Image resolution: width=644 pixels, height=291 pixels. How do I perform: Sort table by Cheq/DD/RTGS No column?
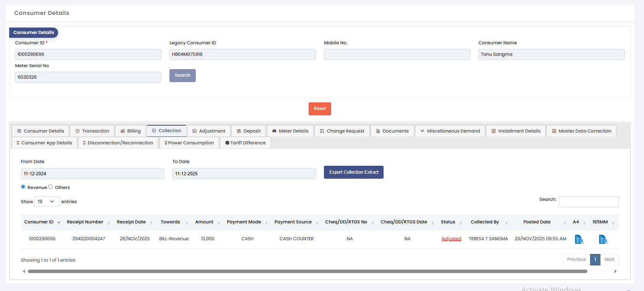(x=350, y=222)
